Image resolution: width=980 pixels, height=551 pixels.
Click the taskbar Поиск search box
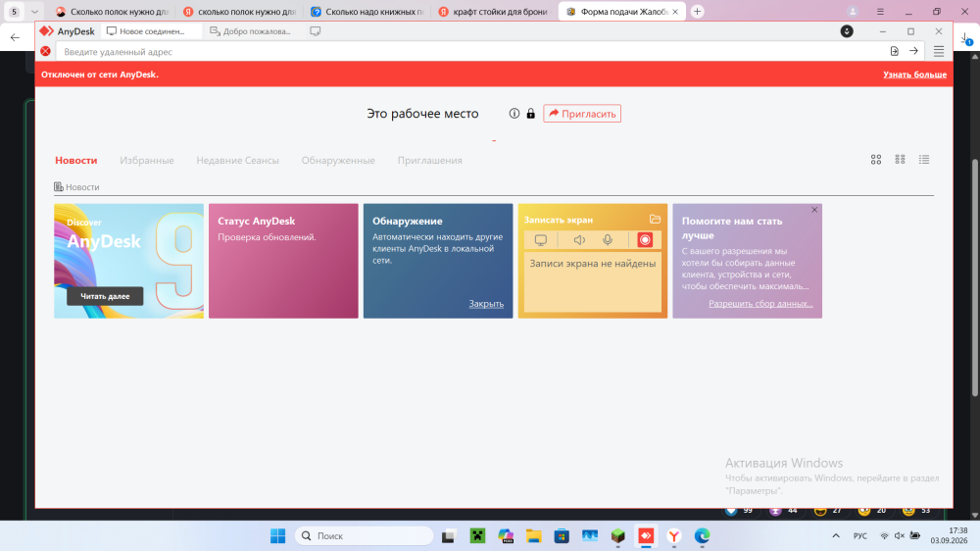coord(365,536)
